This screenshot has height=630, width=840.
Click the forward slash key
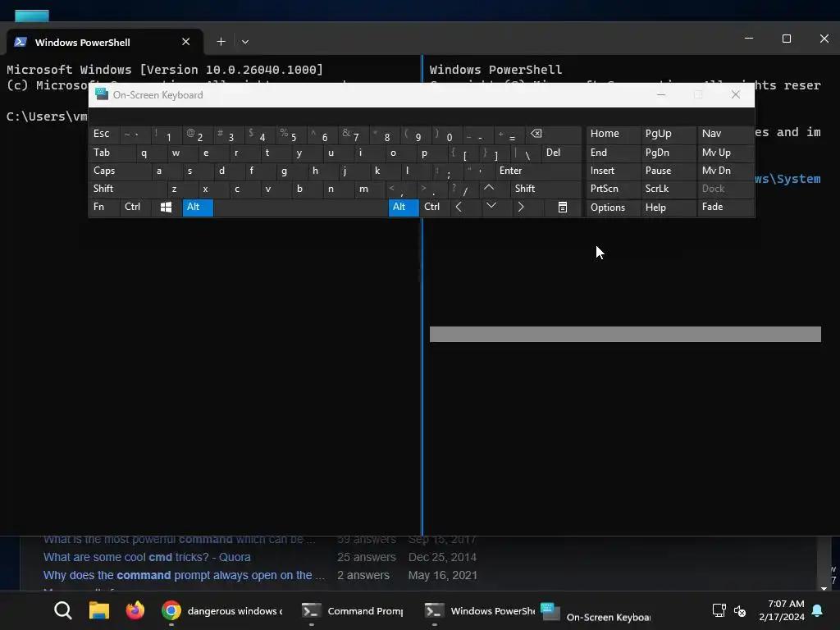[463, 189]
